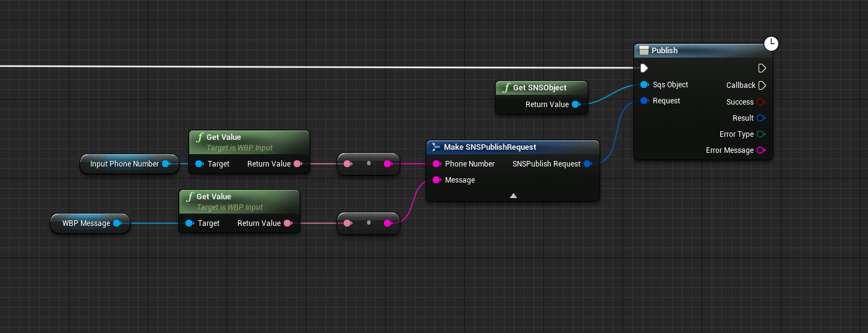Click lower conversion node output pin
Screen dimensions: 868x333
388,223
